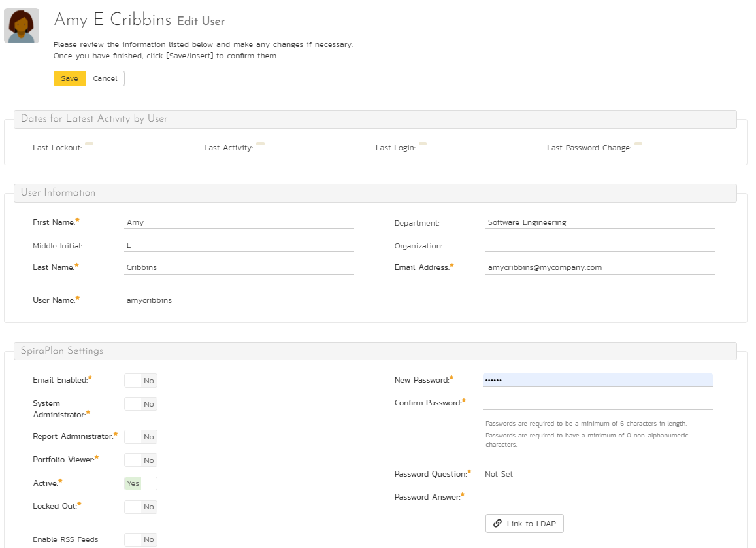Edit the Department field

point(600,222)
